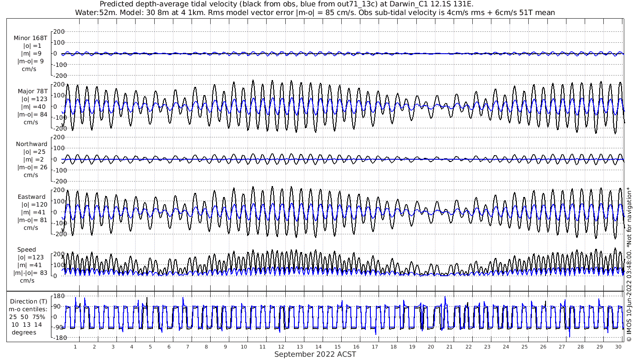Select the "Northward" panel label

click(x=31, y=144)
